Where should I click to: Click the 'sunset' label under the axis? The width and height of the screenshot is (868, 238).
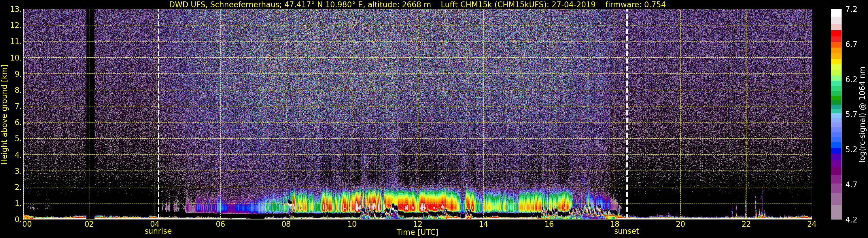click(626, 231)
